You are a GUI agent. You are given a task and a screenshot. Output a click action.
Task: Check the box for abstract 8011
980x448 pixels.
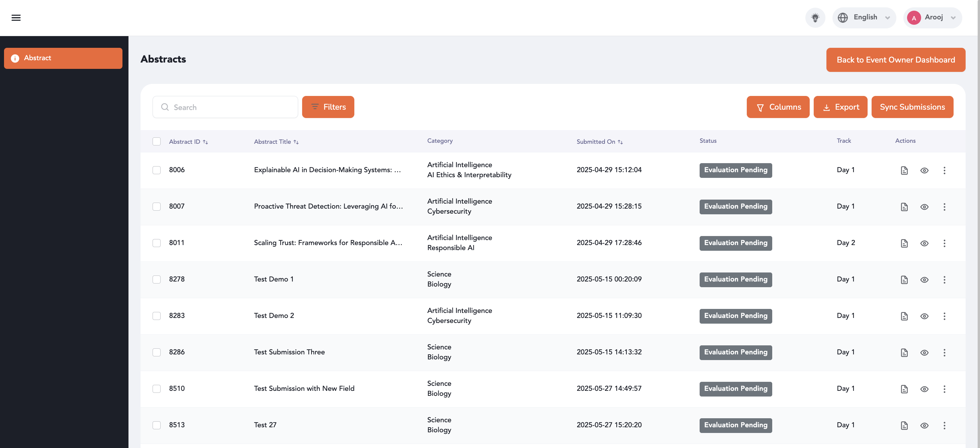tap(156, 243)
